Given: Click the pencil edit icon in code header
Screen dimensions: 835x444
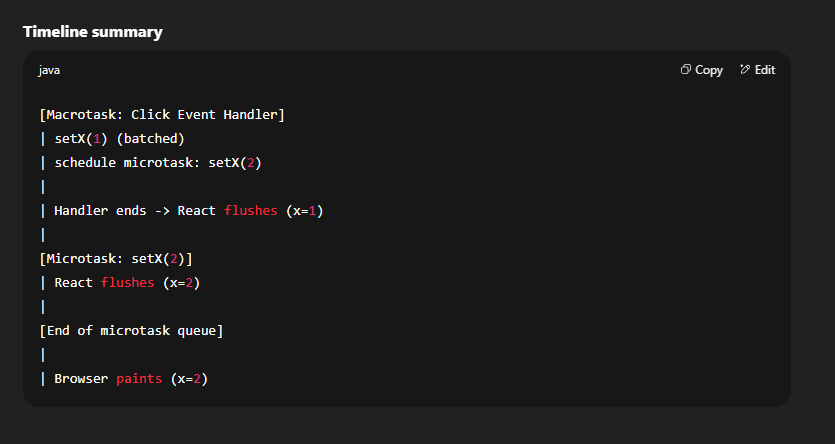Looking at the screenshot, I should [745, 69].
